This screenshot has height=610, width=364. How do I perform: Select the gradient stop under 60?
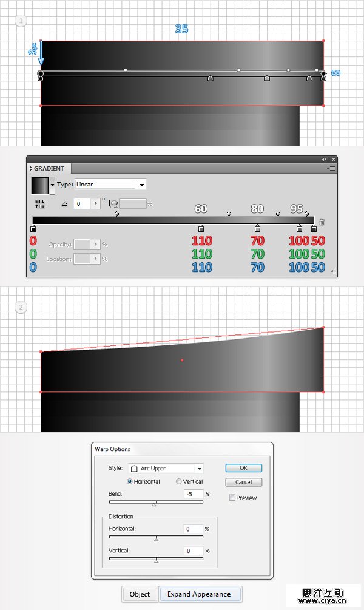coord(201,228)
